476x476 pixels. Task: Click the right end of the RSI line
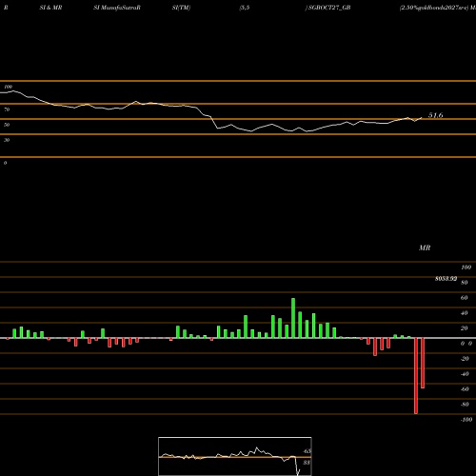pyautogui.click(x=422, y=118)
